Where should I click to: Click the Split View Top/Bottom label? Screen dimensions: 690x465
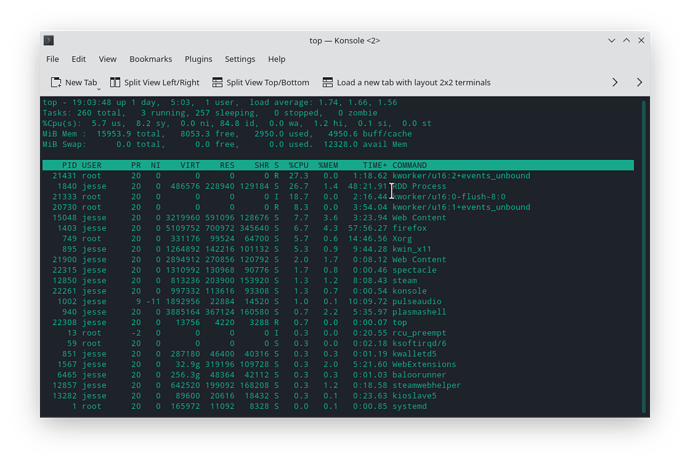click(268, 82)
